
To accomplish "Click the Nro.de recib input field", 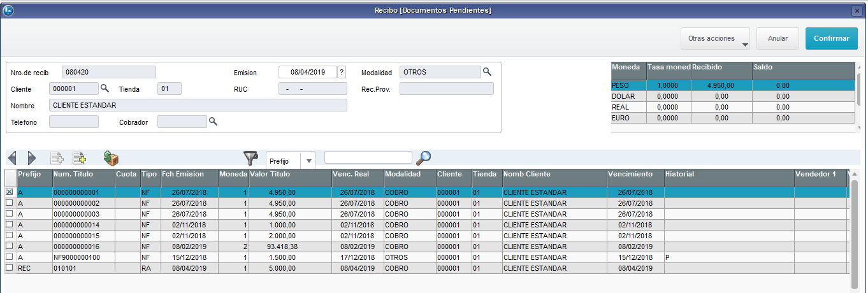I will click(x=109, y=72).
